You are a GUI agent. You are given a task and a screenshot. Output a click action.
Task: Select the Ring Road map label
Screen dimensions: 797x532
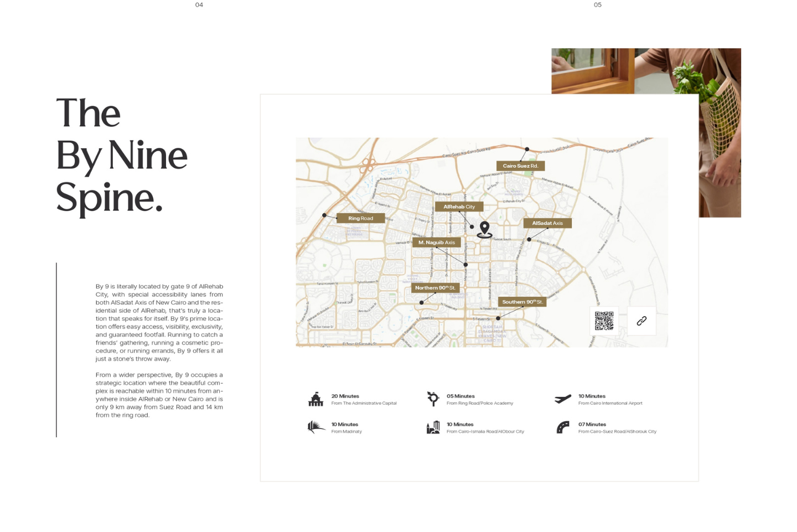pos(360,218)
